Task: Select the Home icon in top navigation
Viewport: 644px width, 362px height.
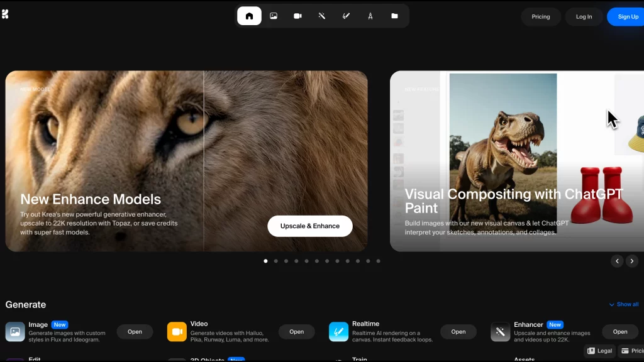Action: coord(249,16)
